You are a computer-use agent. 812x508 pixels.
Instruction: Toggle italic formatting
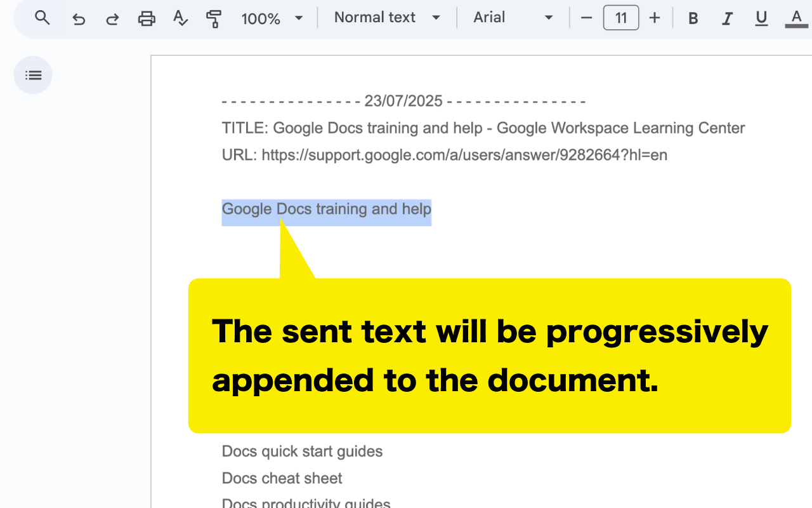pos(728,18)
